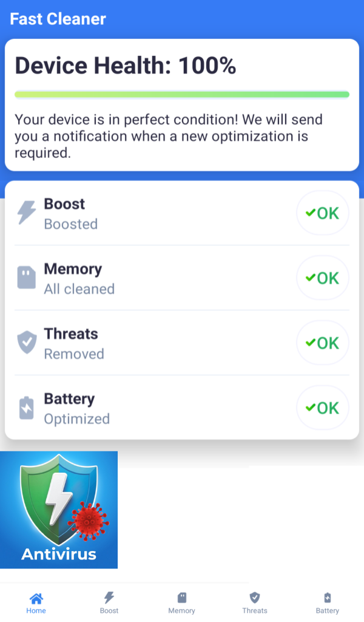Toggle the OK badge next to Memory
Image resolution: width=364 pixels, height=622 pixels.
(322, 278)
